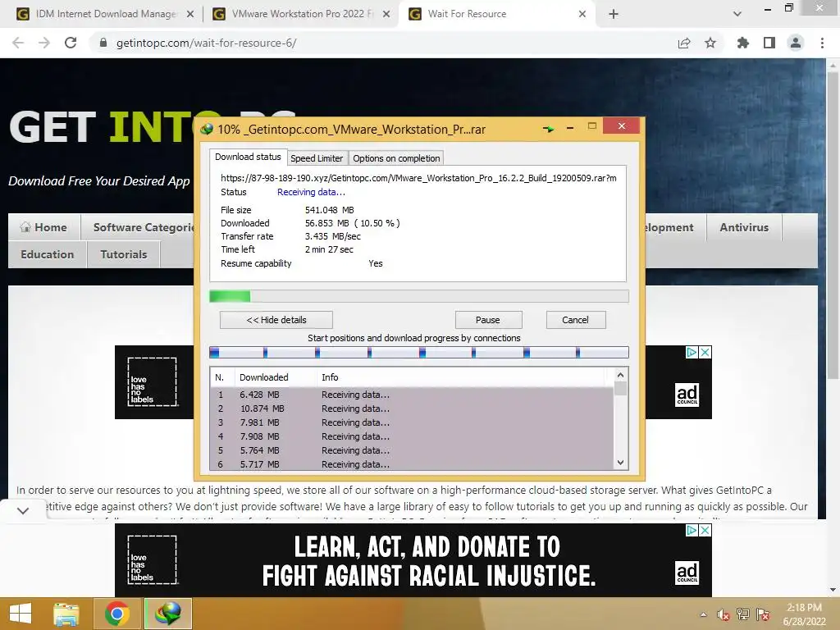This screenshot has width=840, height=630.
Task: Open the Chrome extensions puzzle icon
Action: coord(742,43)
